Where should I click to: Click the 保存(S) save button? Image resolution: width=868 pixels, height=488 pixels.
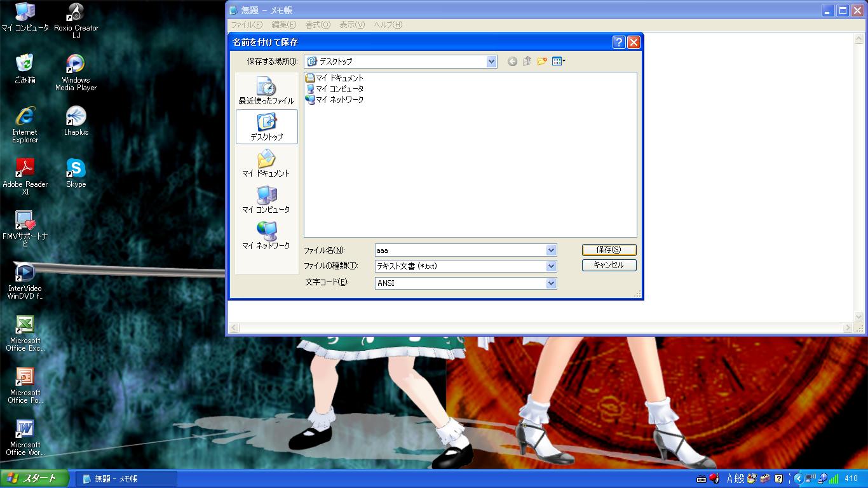609,250
